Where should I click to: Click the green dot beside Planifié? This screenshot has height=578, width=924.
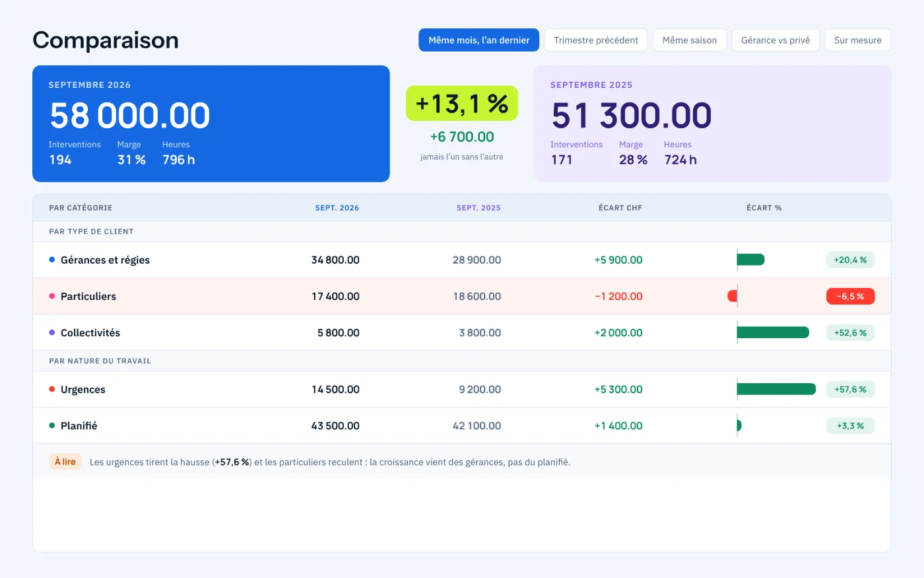52,425
